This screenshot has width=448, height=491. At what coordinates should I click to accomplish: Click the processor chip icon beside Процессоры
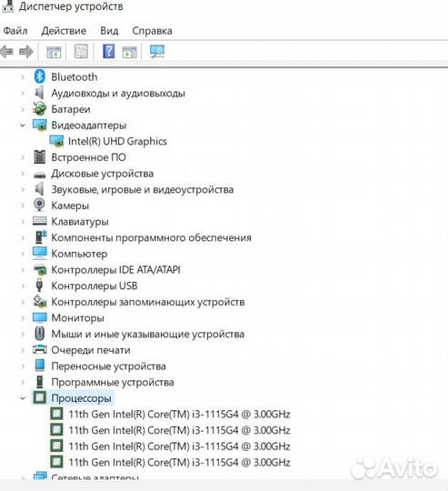(x=39, y=397)
